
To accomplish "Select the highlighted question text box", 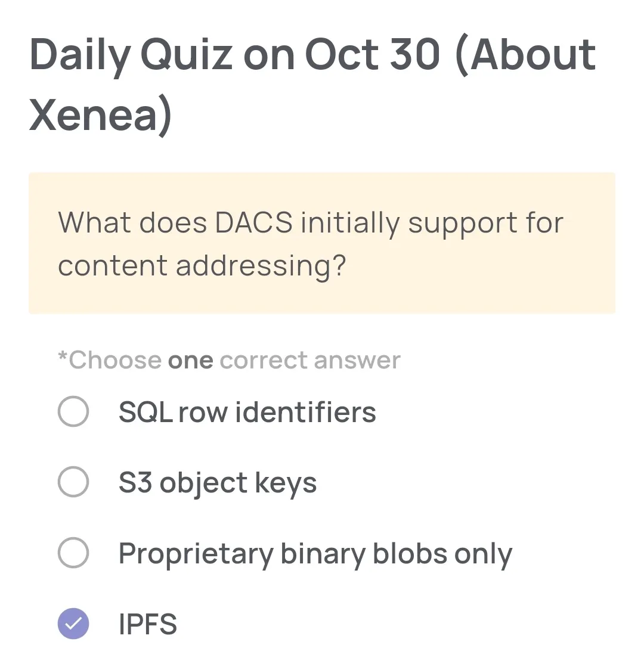I will (322, 243).
